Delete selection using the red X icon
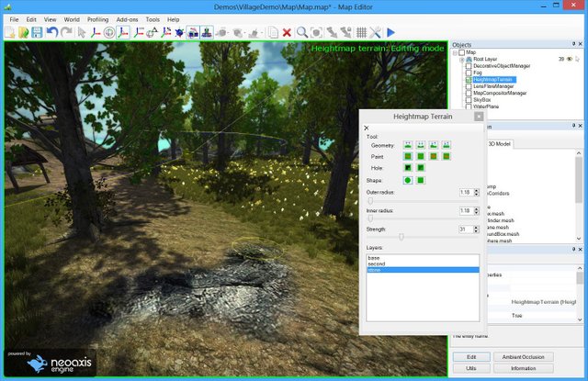Image resolution: width=588 pixels, height=381 pixels. [x=287, y=33]
